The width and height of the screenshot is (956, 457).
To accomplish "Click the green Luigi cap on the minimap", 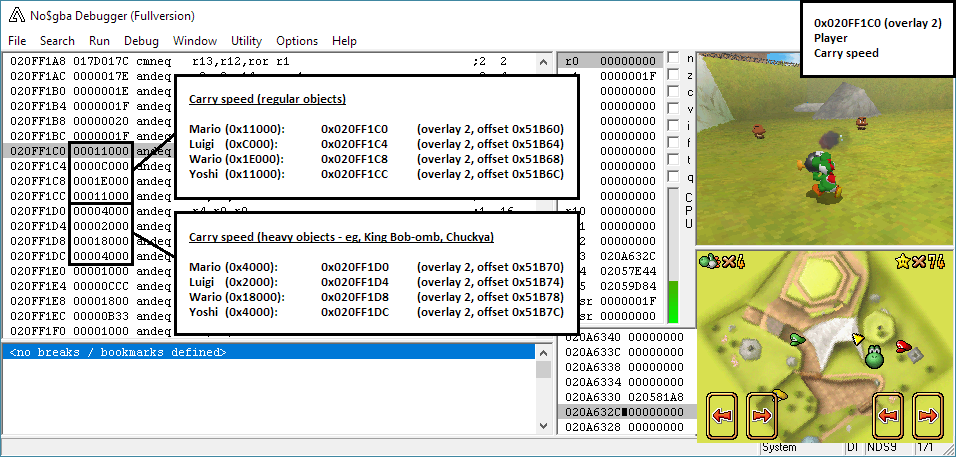I will click(795, 339).
